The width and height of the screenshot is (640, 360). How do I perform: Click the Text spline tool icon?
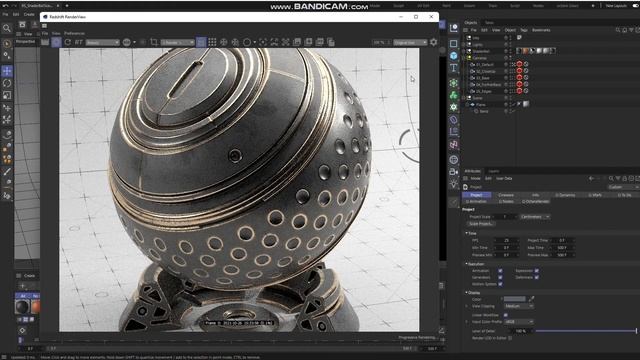(x=453, y=68)
